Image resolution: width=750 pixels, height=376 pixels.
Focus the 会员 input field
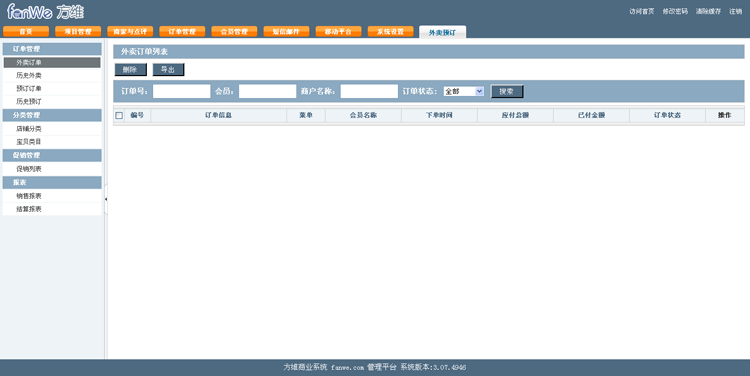[x=267, y=91]
